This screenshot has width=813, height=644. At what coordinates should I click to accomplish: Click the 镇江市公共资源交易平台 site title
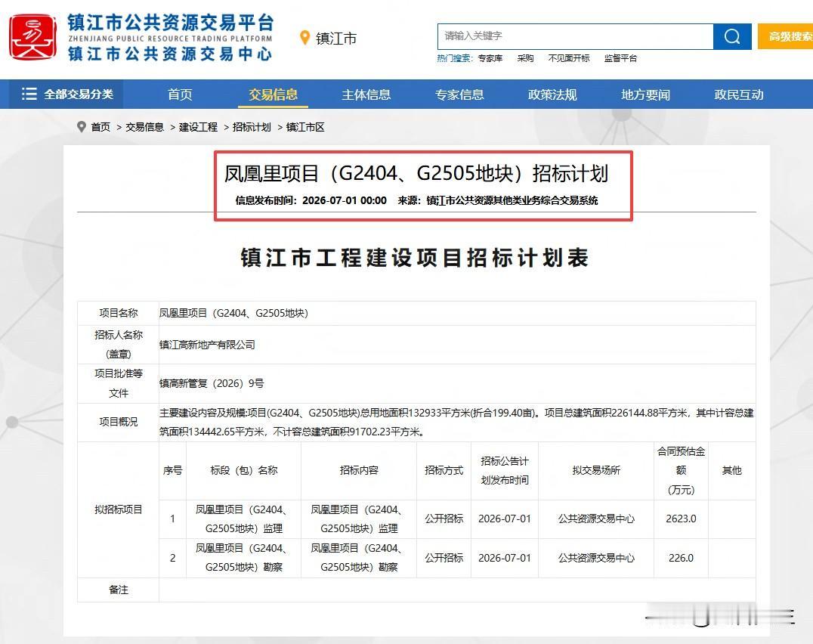tap(171, 23)
